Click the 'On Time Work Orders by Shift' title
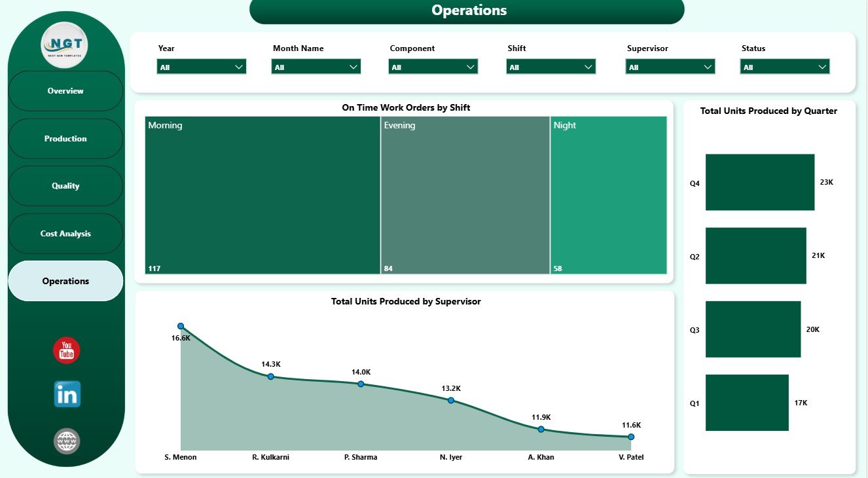Viewport: 868px width, 478px height. click(x=406, y=107)
